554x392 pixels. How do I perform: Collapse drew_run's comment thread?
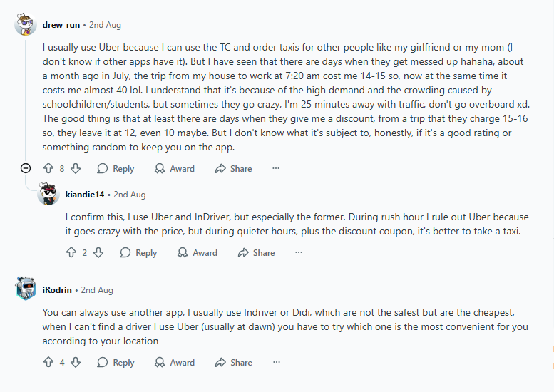[26, 169]
